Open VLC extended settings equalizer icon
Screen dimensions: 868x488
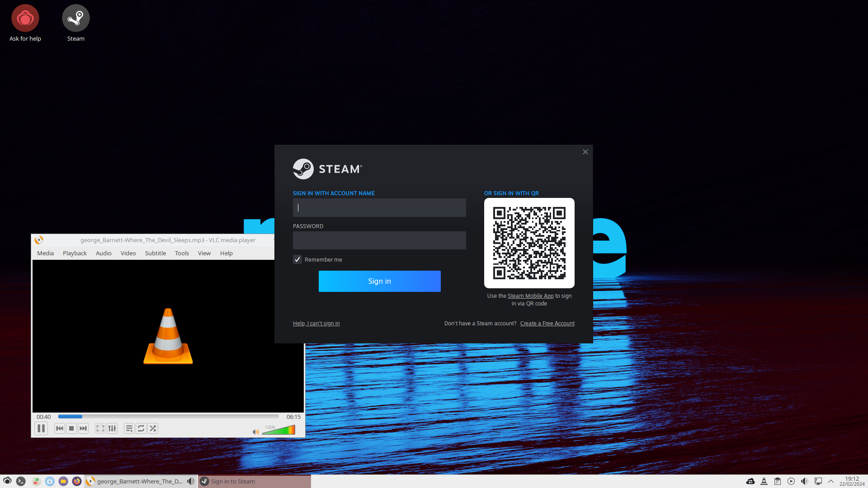tap(112, 428)
